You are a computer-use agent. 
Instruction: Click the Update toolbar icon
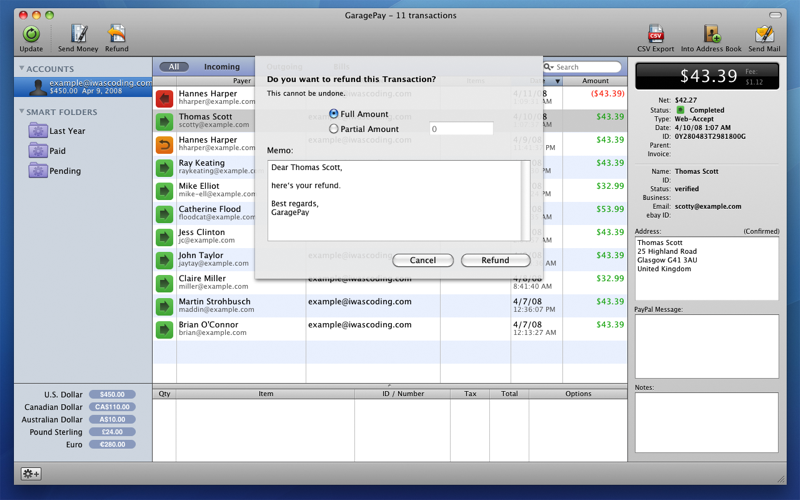pos(30,35)
